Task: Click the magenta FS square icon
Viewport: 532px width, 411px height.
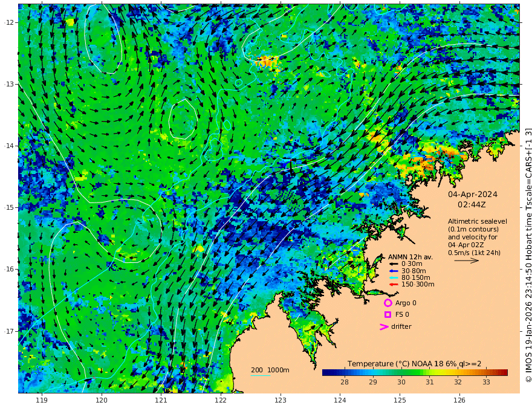Action: (x=388, y=315)
